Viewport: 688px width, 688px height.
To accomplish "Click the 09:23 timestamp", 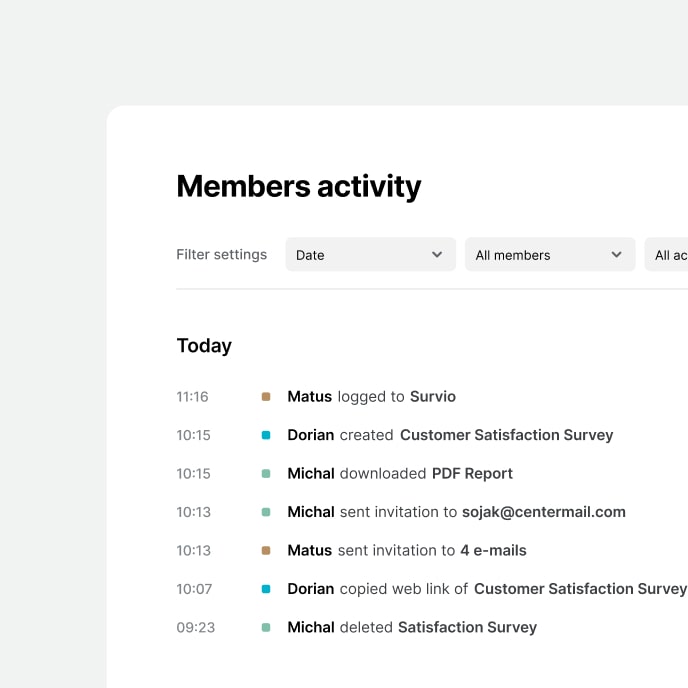I will point(196,627).
